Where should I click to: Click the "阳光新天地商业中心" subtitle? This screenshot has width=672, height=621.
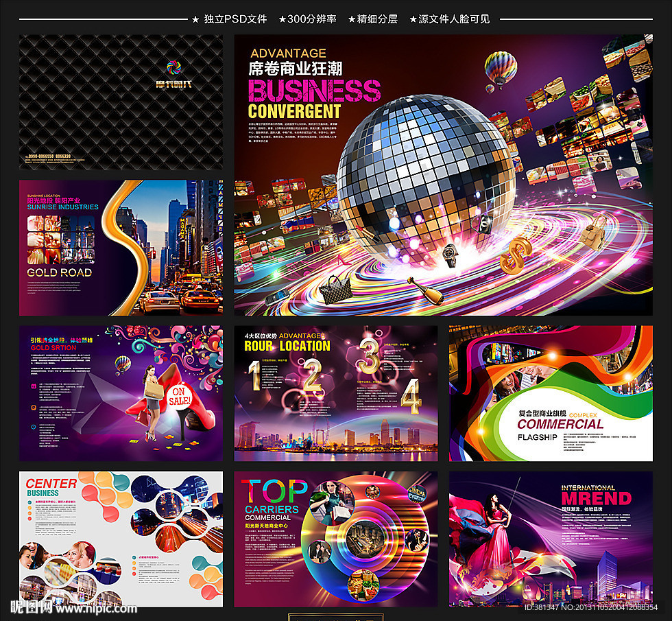(267, 526)
